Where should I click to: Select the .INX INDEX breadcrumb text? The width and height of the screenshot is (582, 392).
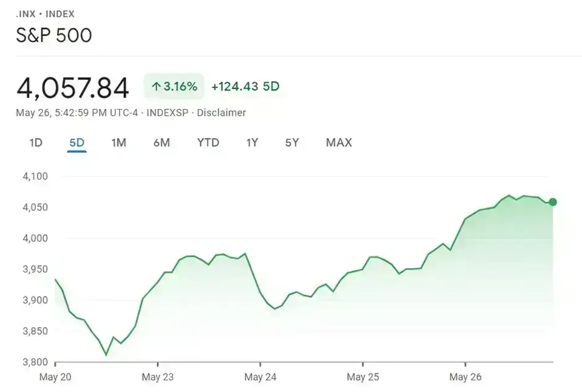click(x=45, y=14)
